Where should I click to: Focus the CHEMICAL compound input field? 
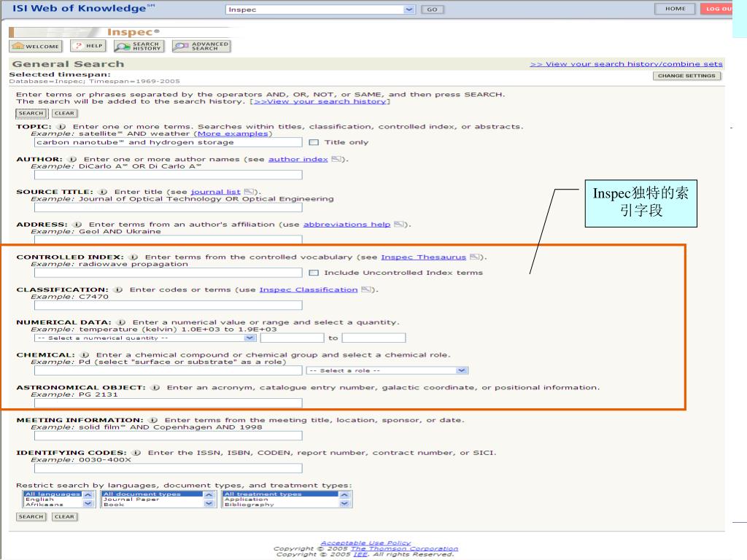(169, 370)
